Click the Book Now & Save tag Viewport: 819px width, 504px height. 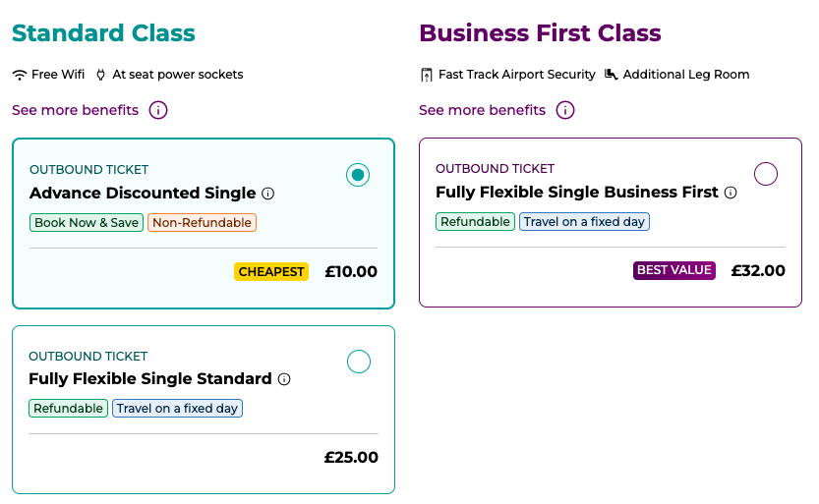coord(87,223)
